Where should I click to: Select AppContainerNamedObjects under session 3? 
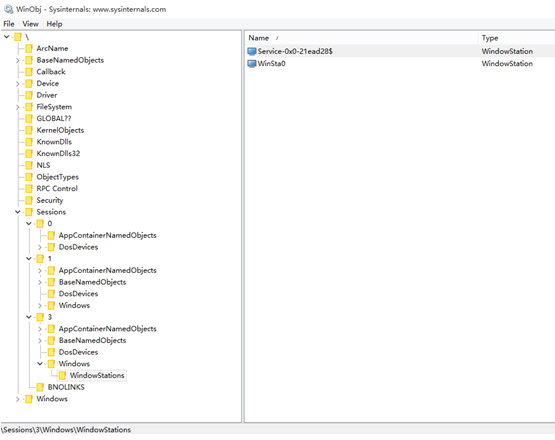pyautogui.click(x=107, y=329)
